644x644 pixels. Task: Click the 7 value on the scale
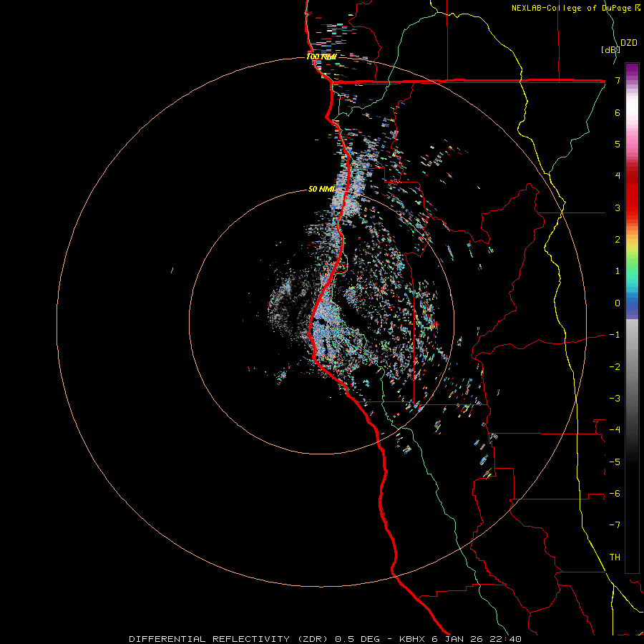point(618,80)
